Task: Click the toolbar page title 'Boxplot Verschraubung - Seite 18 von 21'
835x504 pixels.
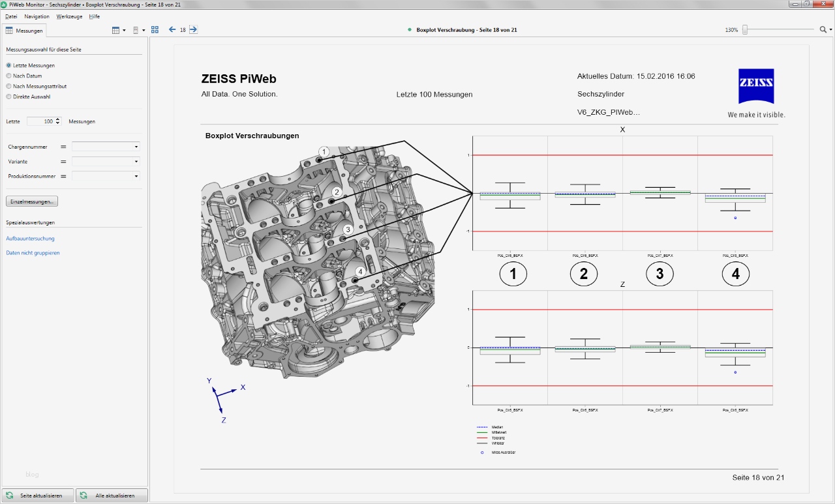Action: click(466, 30)
